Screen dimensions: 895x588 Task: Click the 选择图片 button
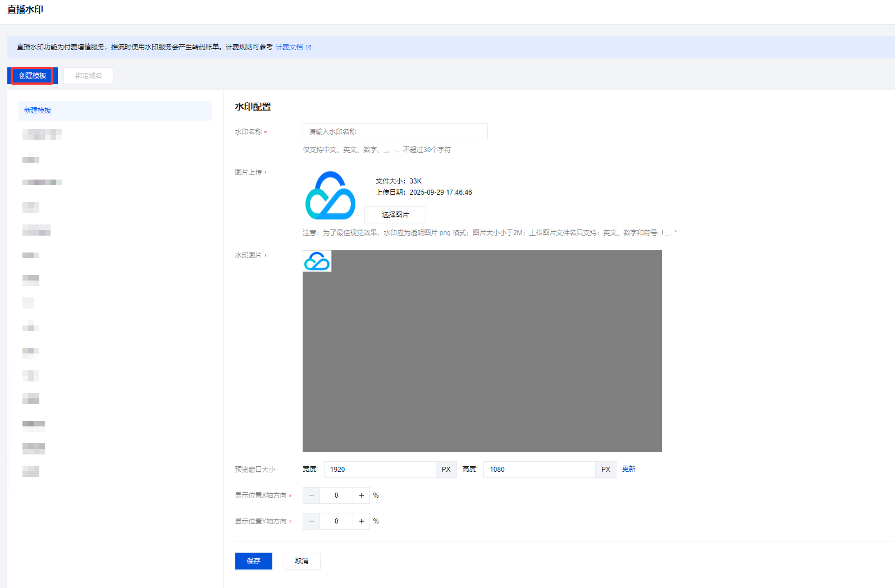(x=395, y=215)
